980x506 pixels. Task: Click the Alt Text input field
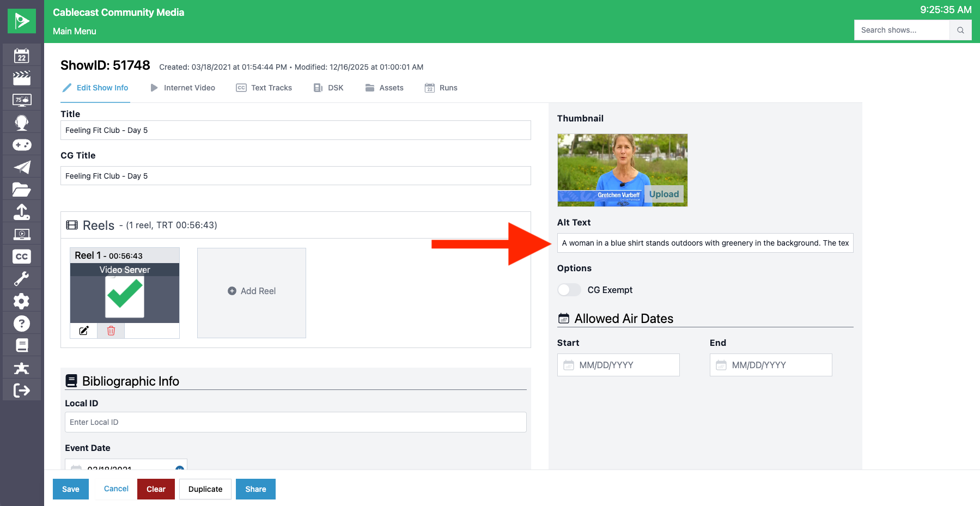705,243
